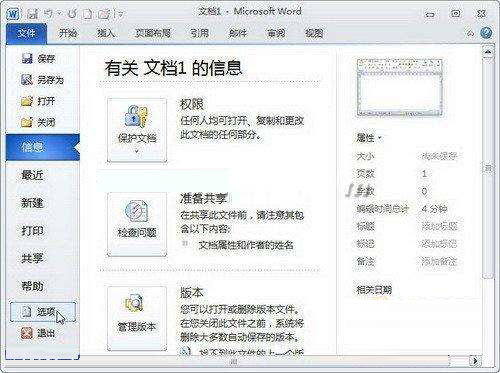The width and height of the screenshot is (500, 373).
Task: Open the 文件 tab
Action: pyautogui.click(x=26, y=33)
